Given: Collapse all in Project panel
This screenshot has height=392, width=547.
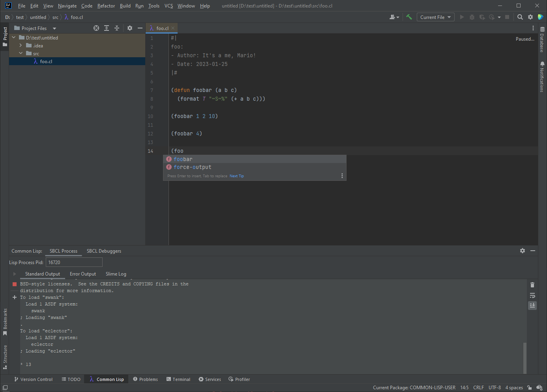Looking at the screenshot, I should pyautogui.click(x=117, y=28).
